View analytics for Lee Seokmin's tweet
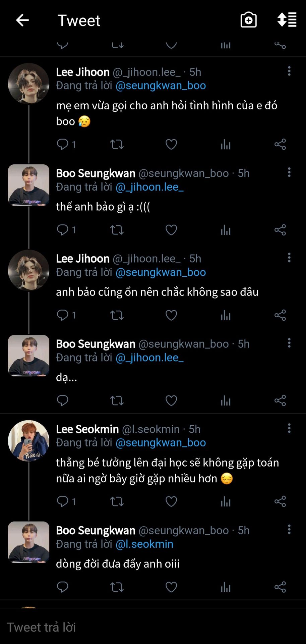This screenshot has height=644, width=306. point(226,502)
